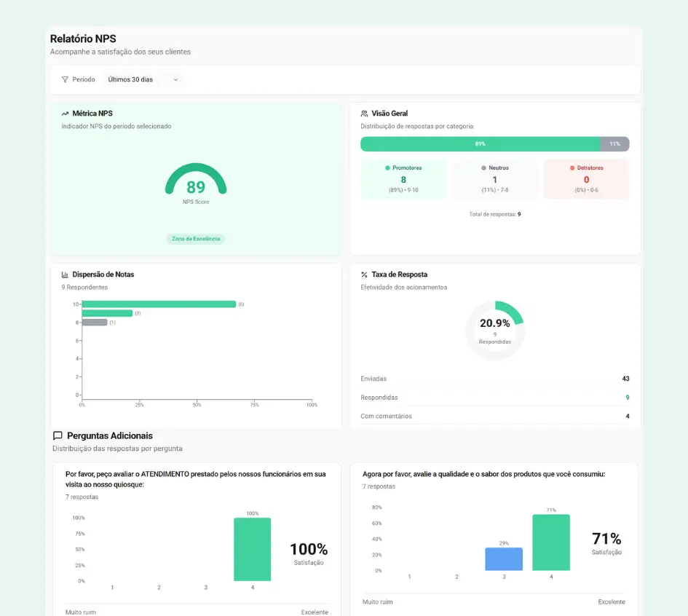Click the trend icon next to Métrica NPS
Image resolution: width=688 pixels, height=616 pixels.
[x=65, y=114]
